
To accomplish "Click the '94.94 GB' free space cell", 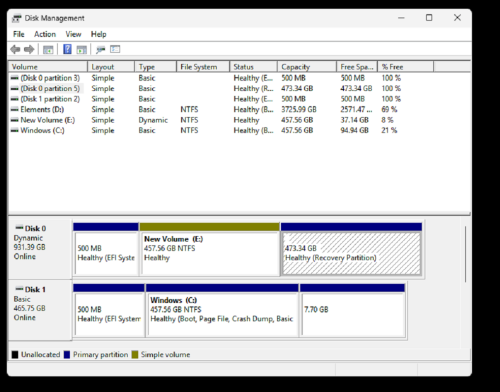I will tap(355, 130).
